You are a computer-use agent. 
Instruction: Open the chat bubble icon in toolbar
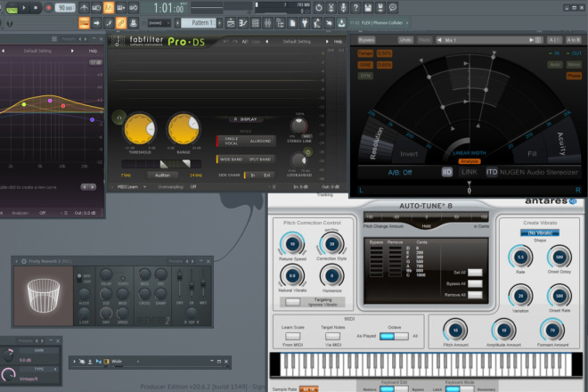(393, 7)
